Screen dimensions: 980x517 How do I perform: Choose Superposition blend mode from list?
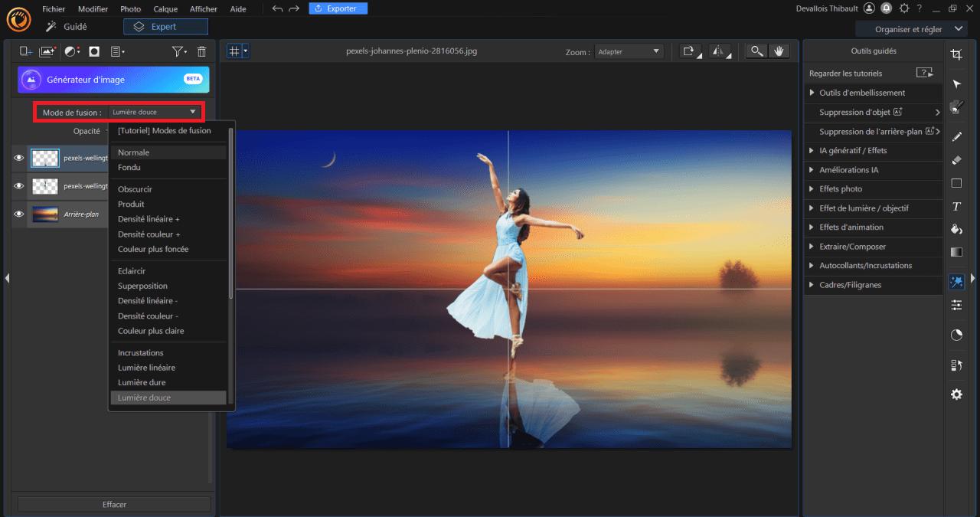click(142, 286)
